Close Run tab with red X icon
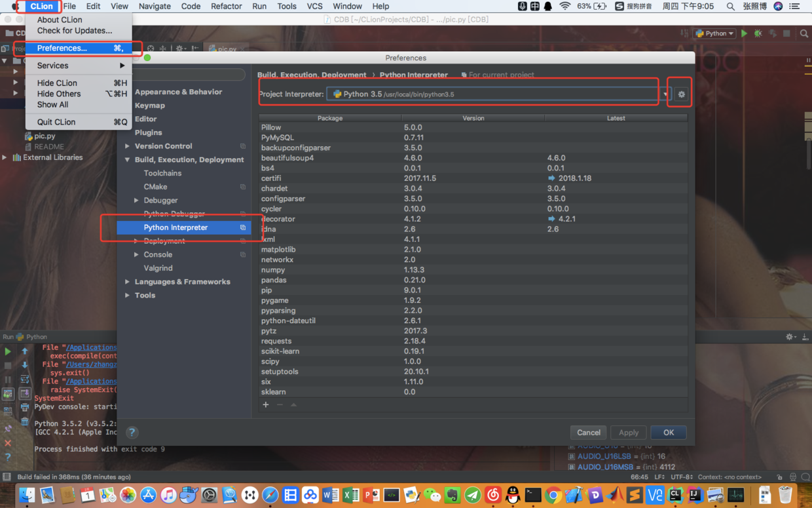Viewport: 812px width, 508px height. click(8, 443)
